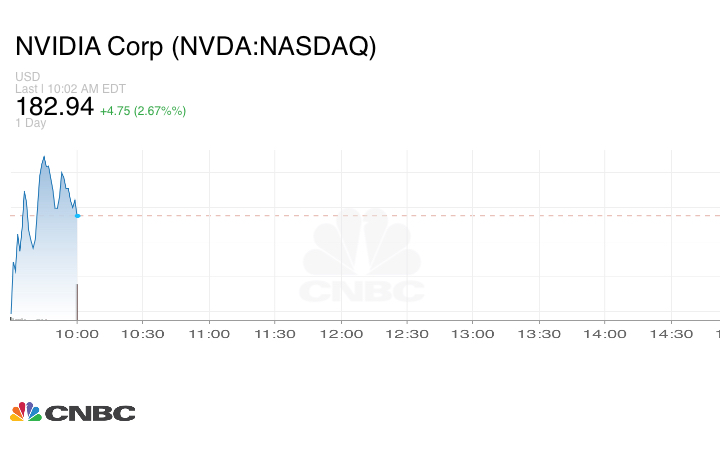Click the green +4.75 (2.67%) change text

pos(143,110)
